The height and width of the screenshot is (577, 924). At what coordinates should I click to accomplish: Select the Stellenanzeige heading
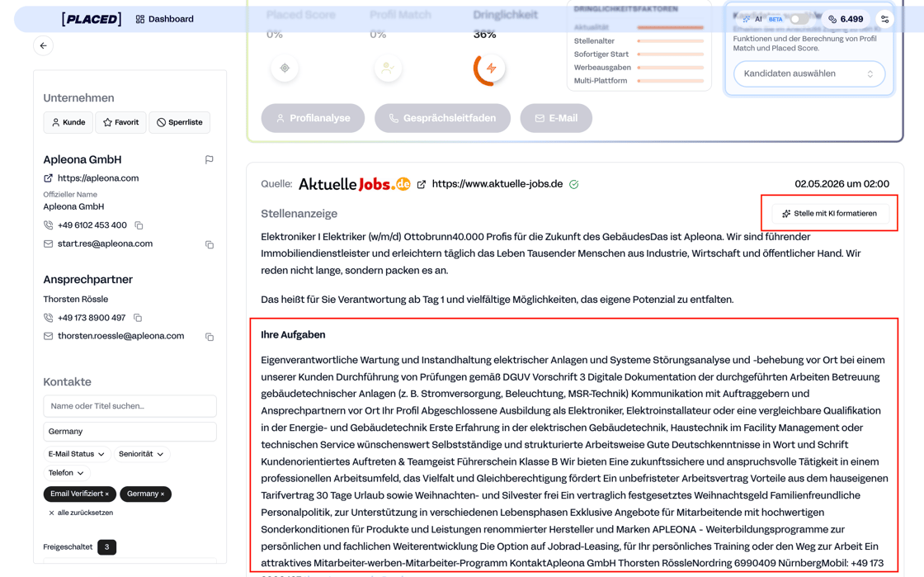299,213
